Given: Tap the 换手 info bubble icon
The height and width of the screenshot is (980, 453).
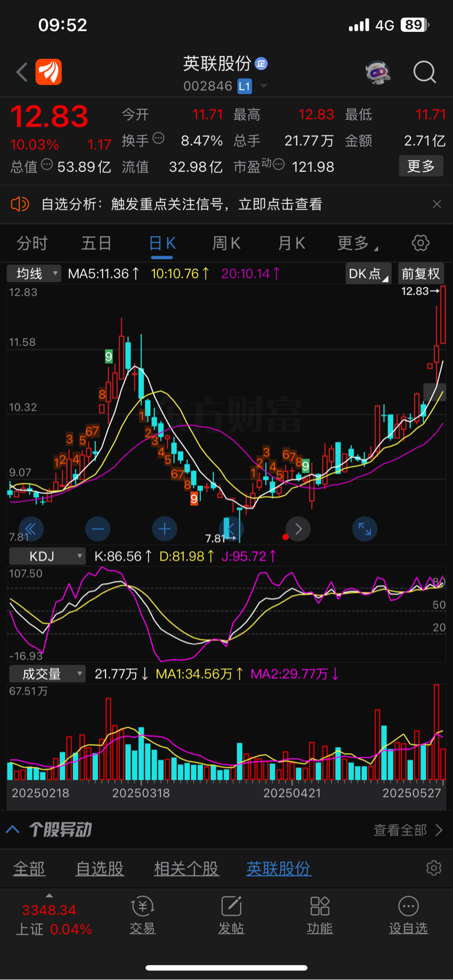Looking at the screenshot, I should pos(158,138).
